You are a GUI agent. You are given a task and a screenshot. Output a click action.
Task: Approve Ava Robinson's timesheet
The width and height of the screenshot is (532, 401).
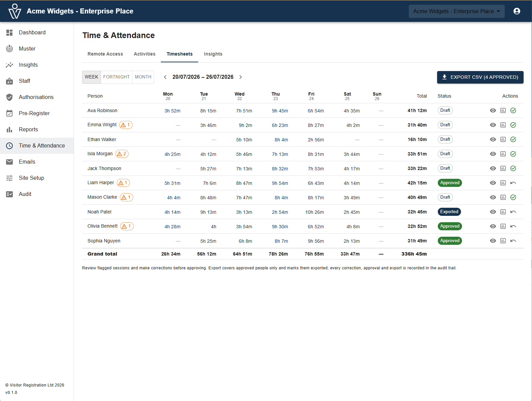513,110
